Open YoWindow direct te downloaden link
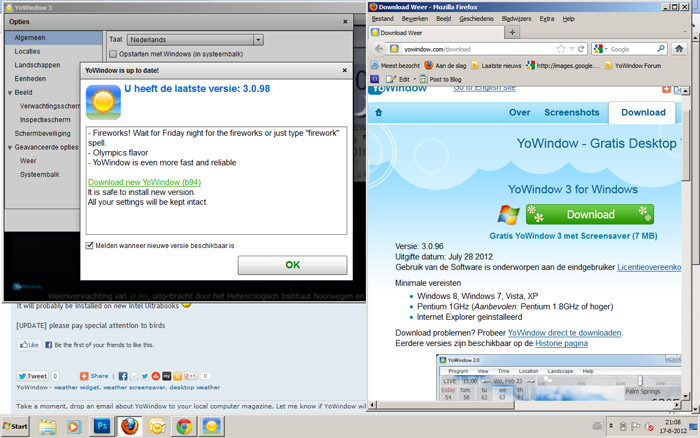The width and height of the screenshot is (700, 438). click(564, 333)
